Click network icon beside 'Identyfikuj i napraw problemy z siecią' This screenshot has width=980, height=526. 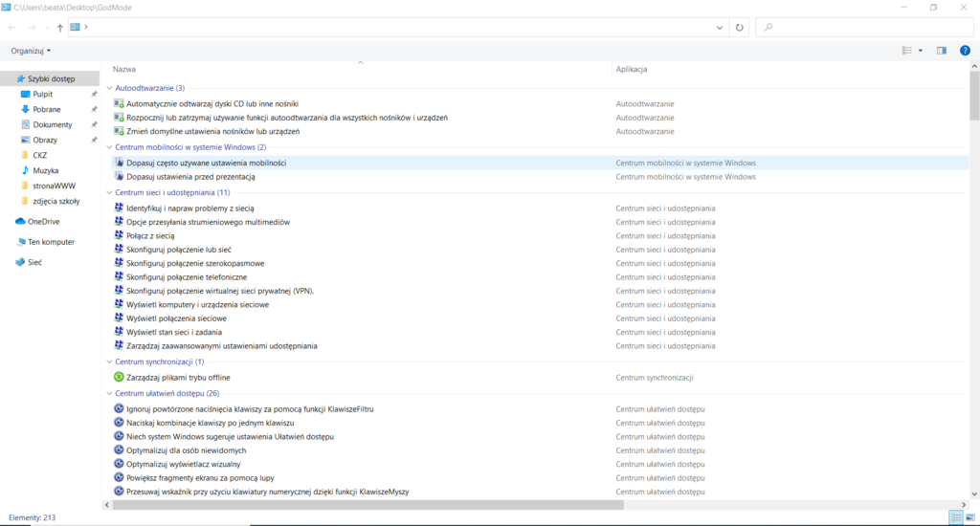coord(119,208)
